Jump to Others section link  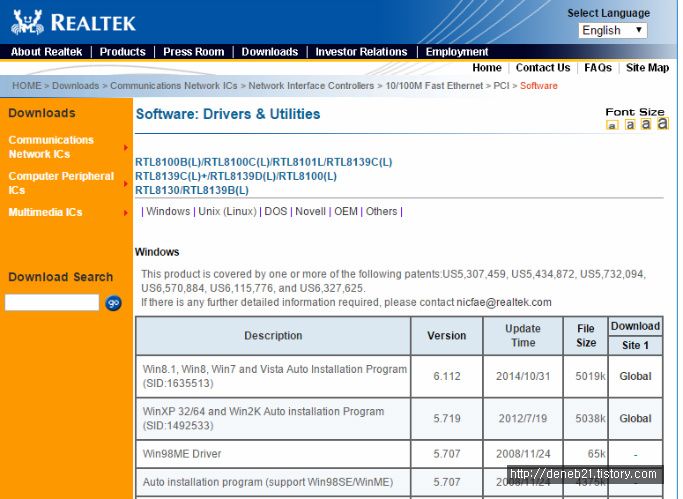click(x=382, y=212)
